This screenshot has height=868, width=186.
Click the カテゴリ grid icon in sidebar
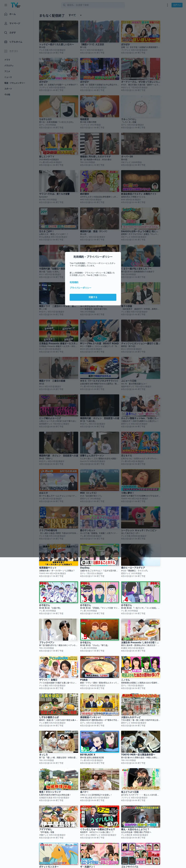[x=6, y=51]
